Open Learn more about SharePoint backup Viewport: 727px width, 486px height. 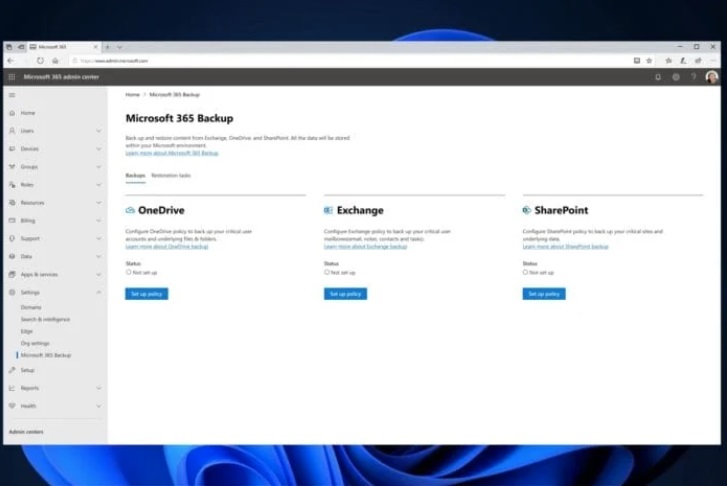pyautogui.click(x=566, y=247)
